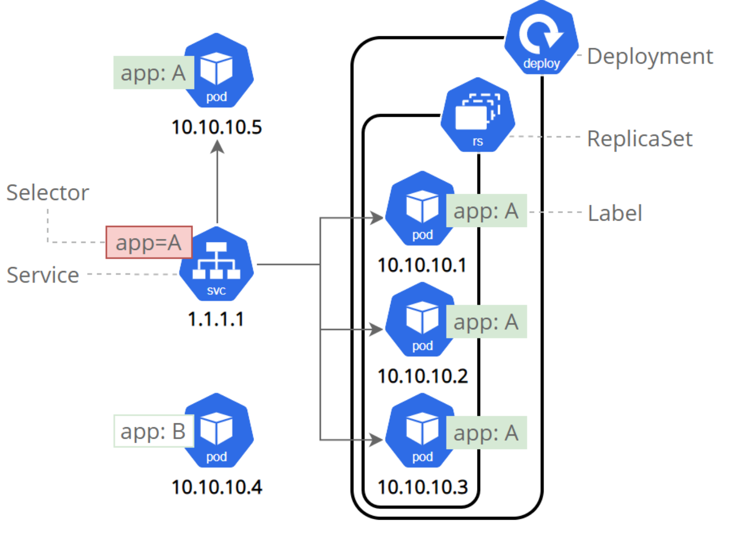Click the app: B label tag
The width and height of the screenshot is (756, 547).
(x=153, y=431)
